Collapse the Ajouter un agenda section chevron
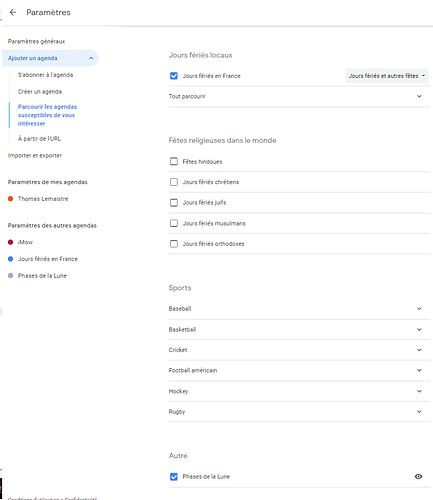 [91, 58]
